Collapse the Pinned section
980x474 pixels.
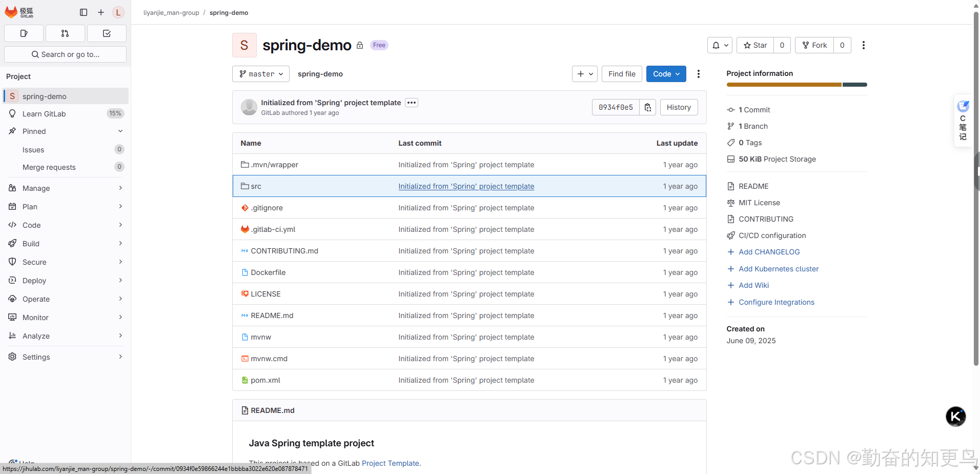66,131
